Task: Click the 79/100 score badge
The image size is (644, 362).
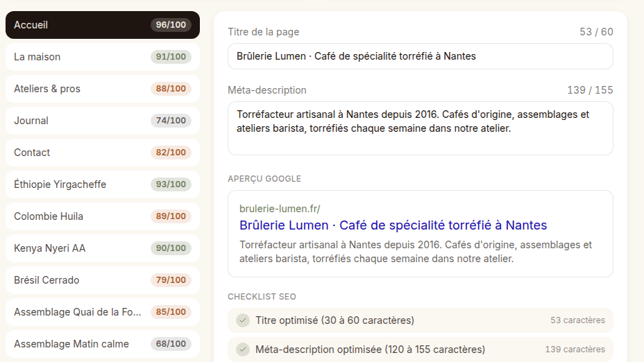Action: (x=171, y=280)
